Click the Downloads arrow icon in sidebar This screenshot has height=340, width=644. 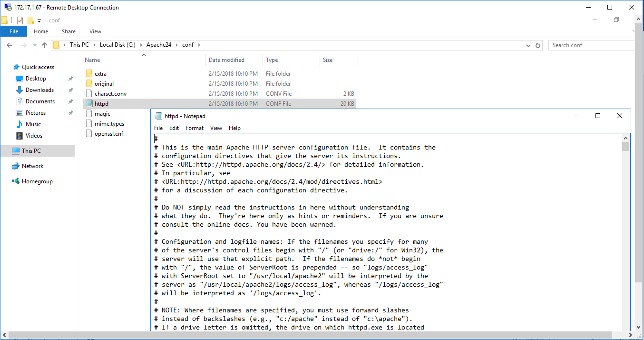click(20, 90)
